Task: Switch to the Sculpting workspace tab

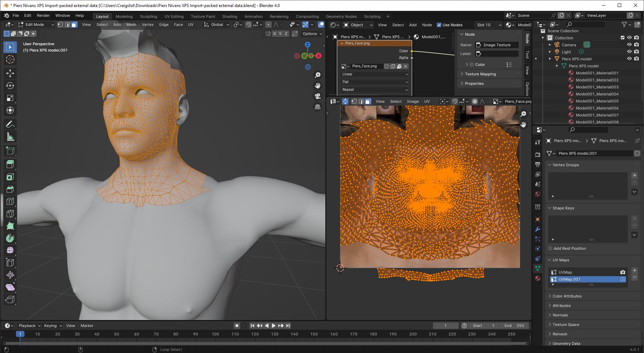Action: tap(148, 16)
